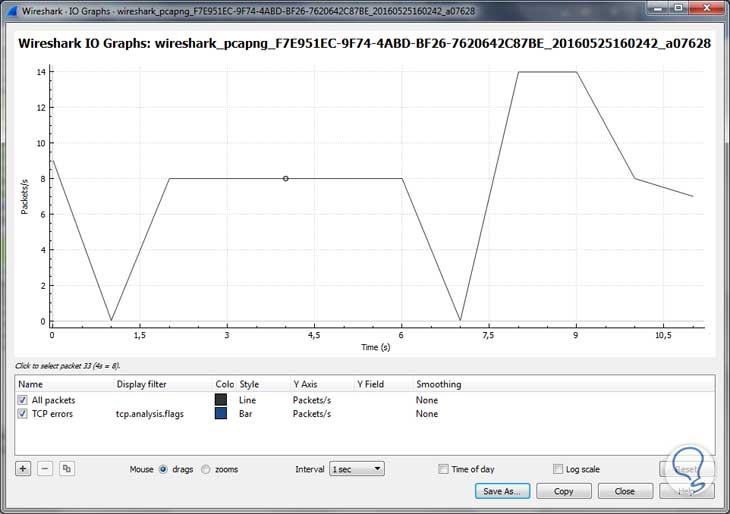Enable the Log scale checkbox
Screen dimensions: 730x514
click(558, 469)
